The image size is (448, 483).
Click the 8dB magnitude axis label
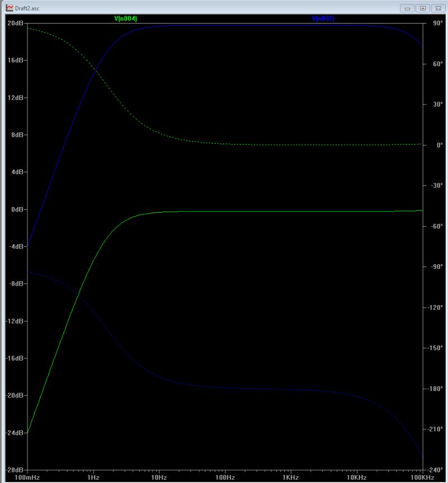coord(17,135)
